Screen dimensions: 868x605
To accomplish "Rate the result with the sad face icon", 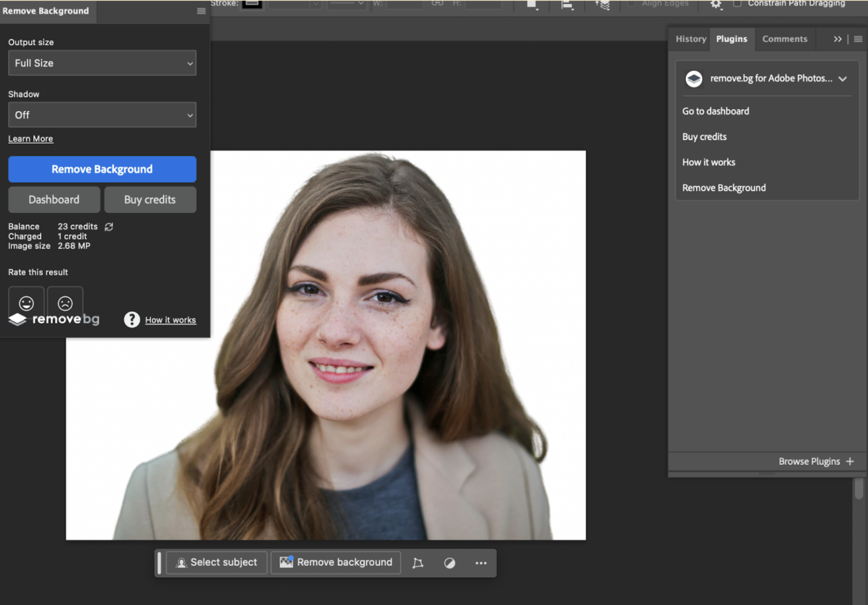I will [x=64, y=302].
